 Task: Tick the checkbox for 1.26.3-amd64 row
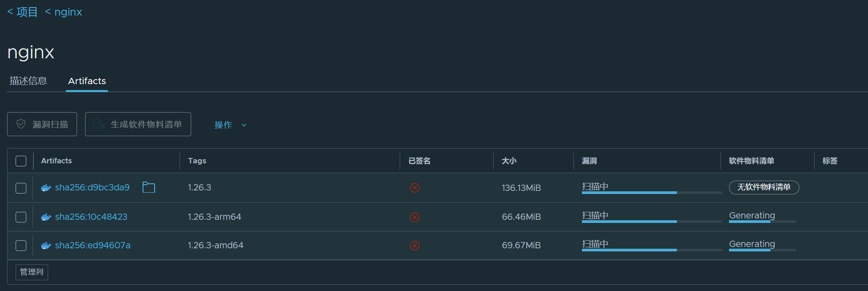pos(21,246)
